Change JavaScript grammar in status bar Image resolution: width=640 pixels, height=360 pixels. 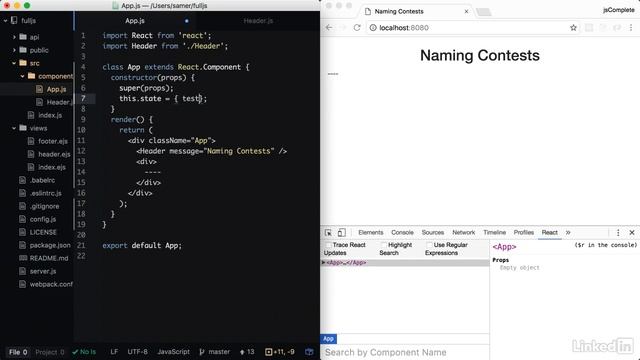(173, 352)
